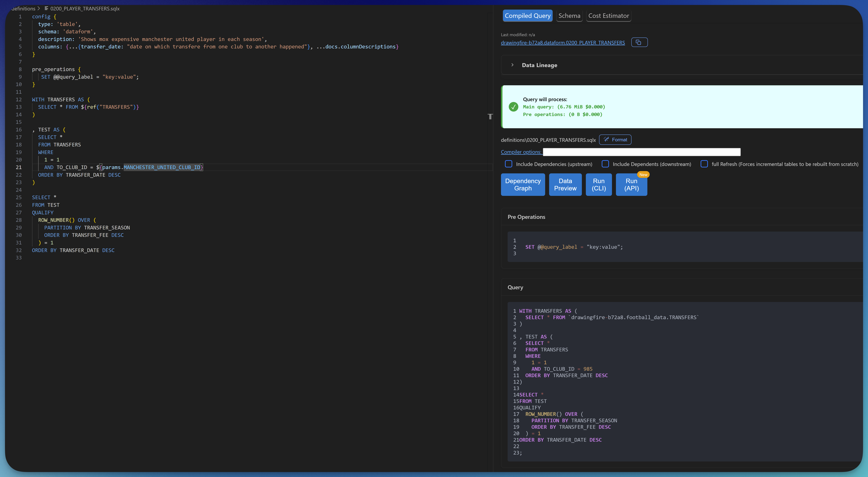Image resolution: width=868 pixels, height=477 pixels.
Task: Run the query via API
Action: click(x=631, y=184)
